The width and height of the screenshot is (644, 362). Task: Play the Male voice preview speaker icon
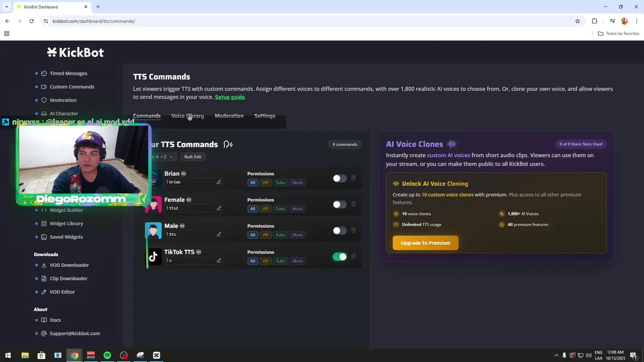pos(182,226)
